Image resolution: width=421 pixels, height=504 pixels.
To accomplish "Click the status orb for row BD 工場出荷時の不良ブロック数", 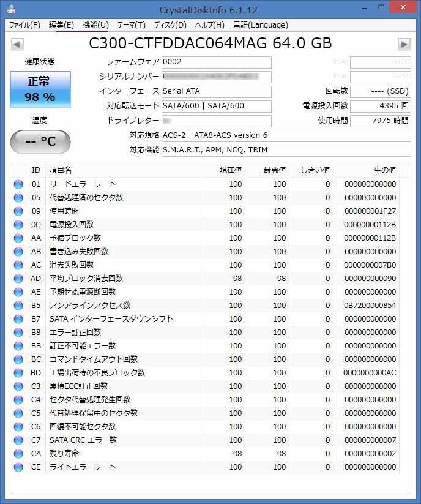I will coord(18,373).
